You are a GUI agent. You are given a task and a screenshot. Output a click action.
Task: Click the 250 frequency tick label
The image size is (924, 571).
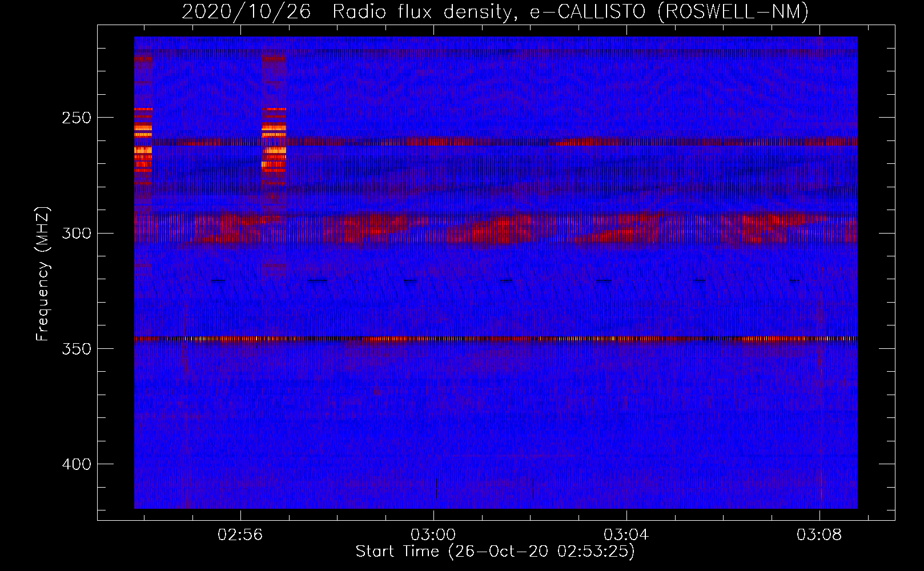point(77,118)
